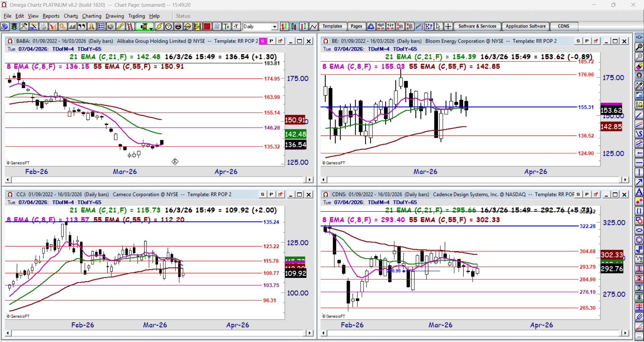Open the hammer and wrench tools icon
644x342 pixels.
click(24, 26)
